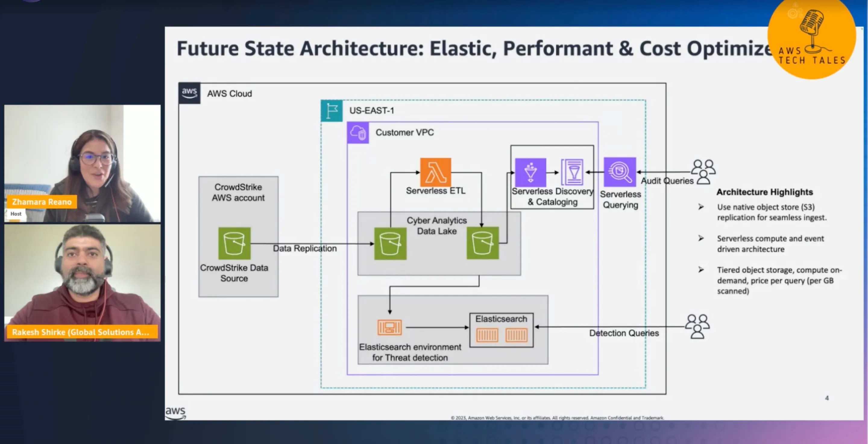Click the Tiered object storage highlight text
This screenshot has height=444, width=868.
click(x=779, y=280)
